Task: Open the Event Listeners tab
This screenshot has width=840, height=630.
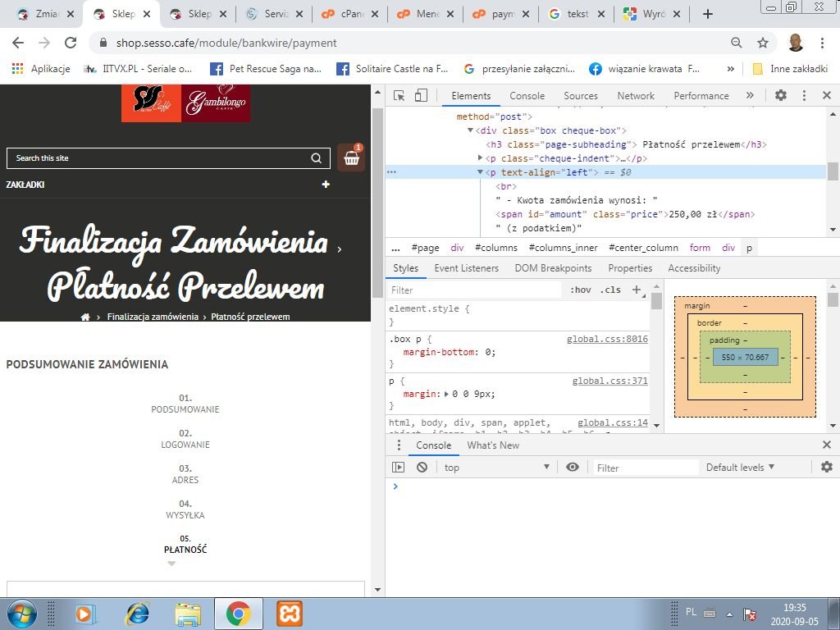Action: click(466, 268)
